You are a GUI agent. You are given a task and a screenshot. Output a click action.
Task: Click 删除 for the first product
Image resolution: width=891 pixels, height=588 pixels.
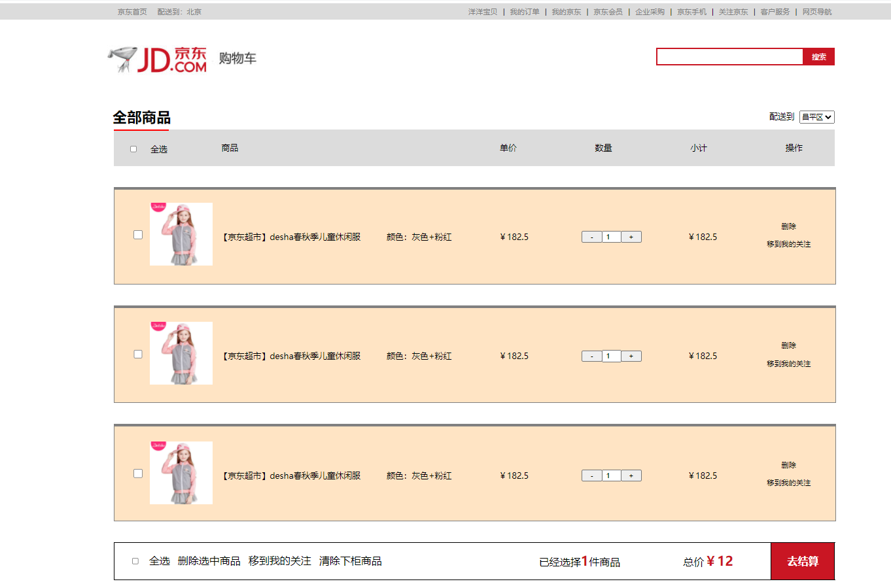(788, 226)
